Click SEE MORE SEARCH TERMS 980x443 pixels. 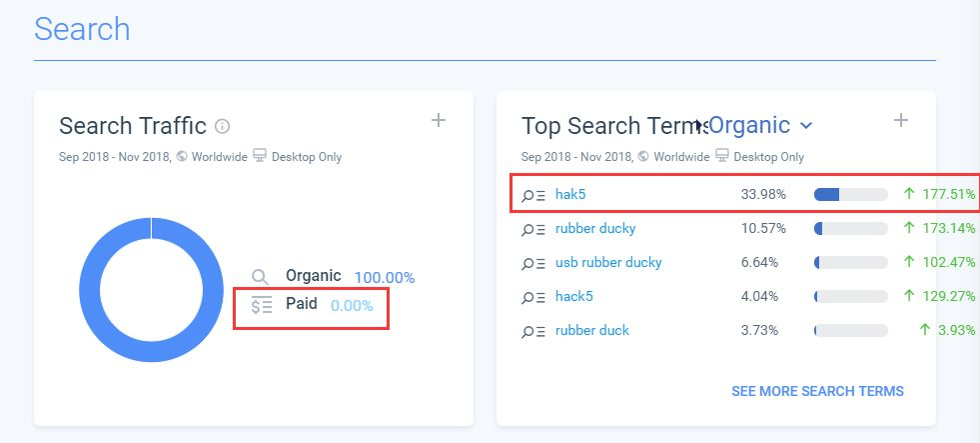(817, 391)
